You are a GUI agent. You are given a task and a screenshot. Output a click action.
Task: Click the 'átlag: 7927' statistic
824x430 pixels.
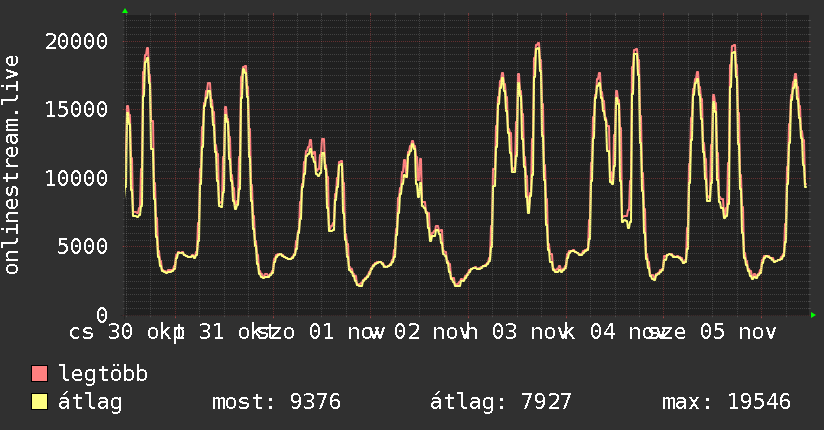pyautogui.click(x=500, y=402)
